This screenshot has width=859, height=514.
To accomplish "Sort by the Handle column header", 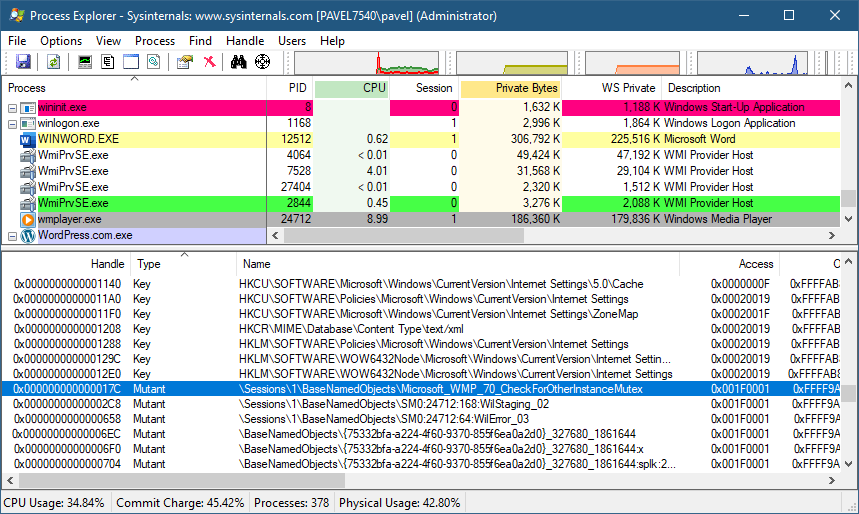I will pyautogui.click(x=66, y=264).
